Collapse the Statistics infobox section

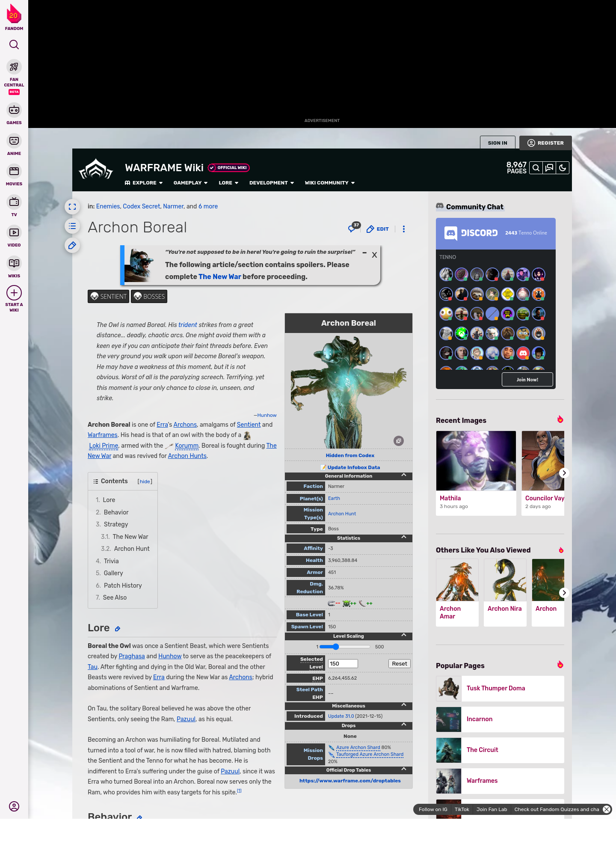pos(403,538)
